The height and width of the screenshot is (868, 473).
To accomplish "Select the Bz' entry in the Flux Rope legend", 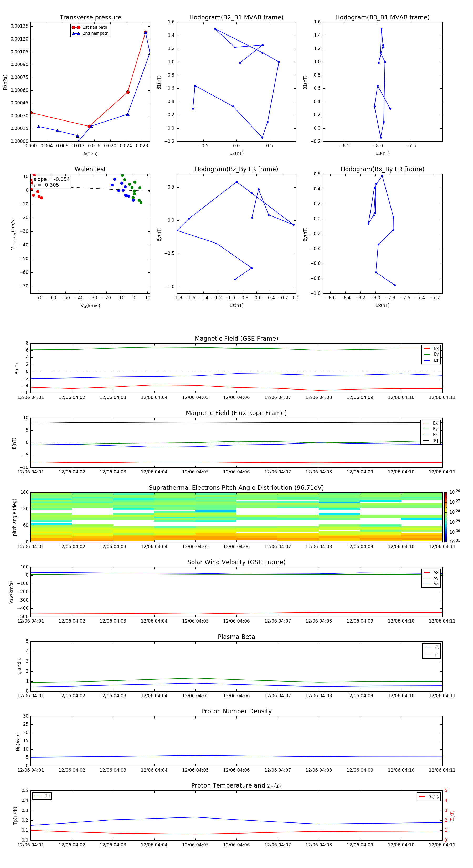I will pos(431,435).
